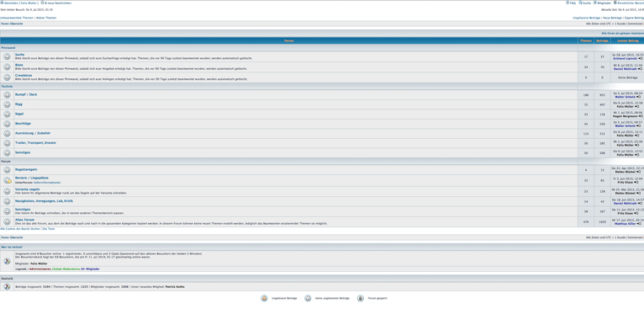
Task: View profile of Daniel Mühlroth in Biete row
Action: (x=626, y=69)
